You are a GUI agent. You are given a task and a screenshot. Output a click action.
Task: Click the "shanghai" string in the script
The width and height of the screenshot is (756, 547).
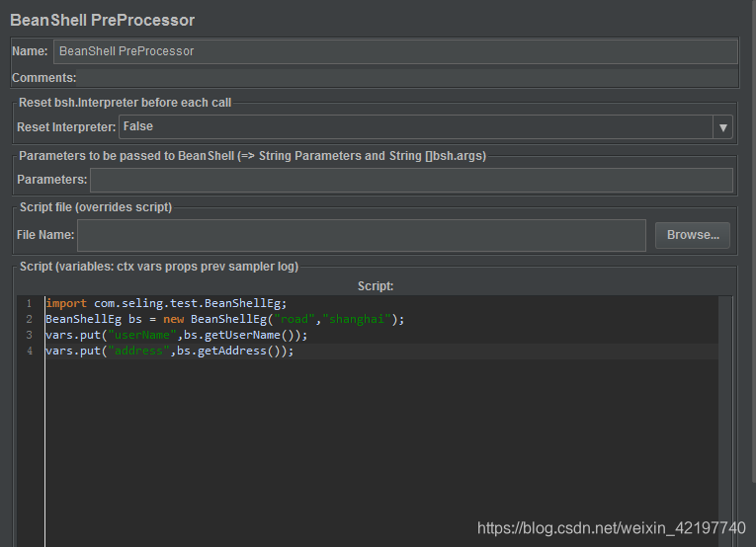357,319
